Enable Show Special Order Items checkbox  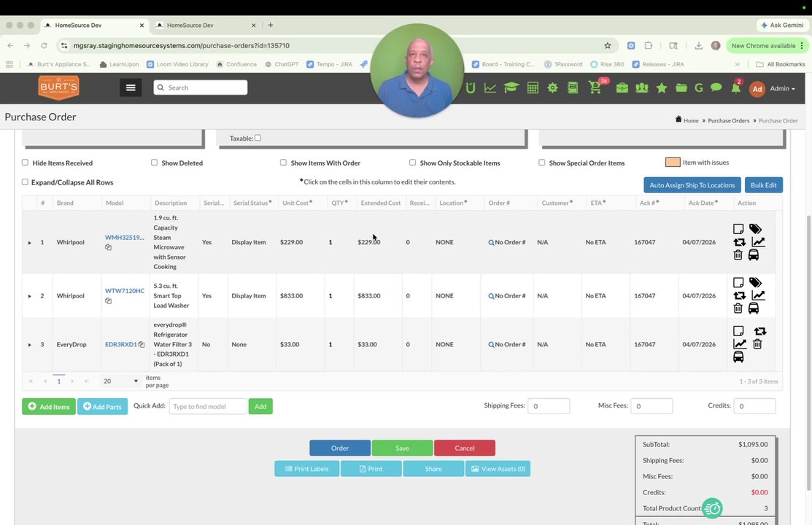541,163
